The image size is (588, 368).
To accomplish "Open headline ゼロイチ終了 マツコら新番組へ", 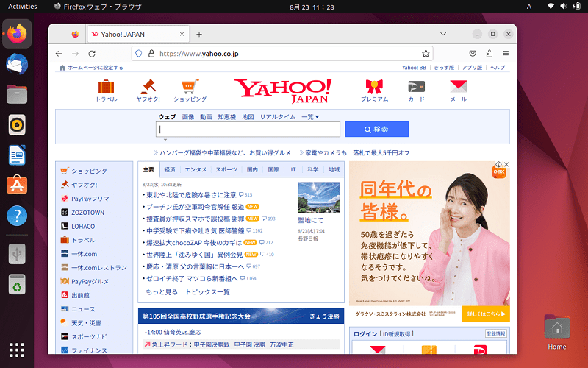I will (192, 278).
